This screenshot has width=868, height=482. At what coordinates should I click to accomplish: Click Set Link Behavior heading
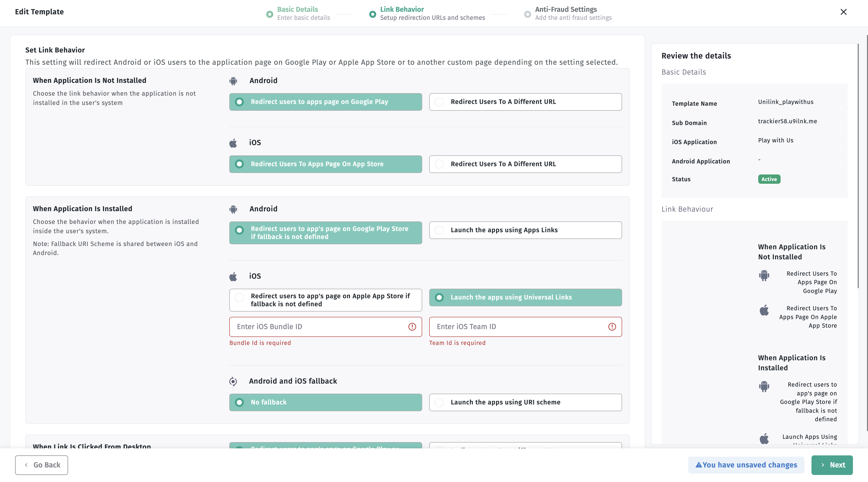pyautogui.click(x=55, y=50)
